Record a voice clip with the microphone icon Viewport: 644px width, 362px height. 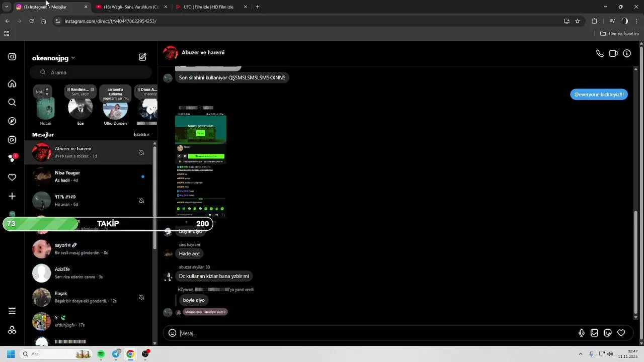(x=582, y=333)
